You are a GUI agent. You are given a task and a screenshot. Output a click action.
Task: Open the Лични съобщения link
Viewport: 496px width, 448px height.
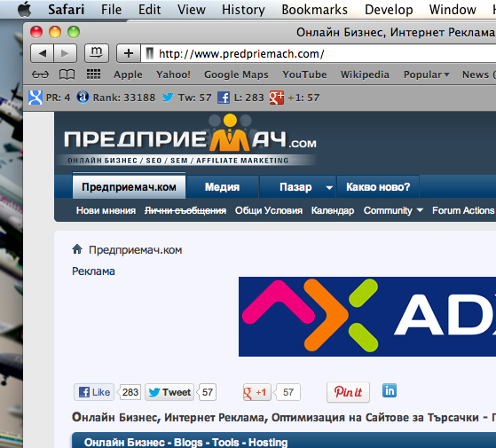[185, 210]
